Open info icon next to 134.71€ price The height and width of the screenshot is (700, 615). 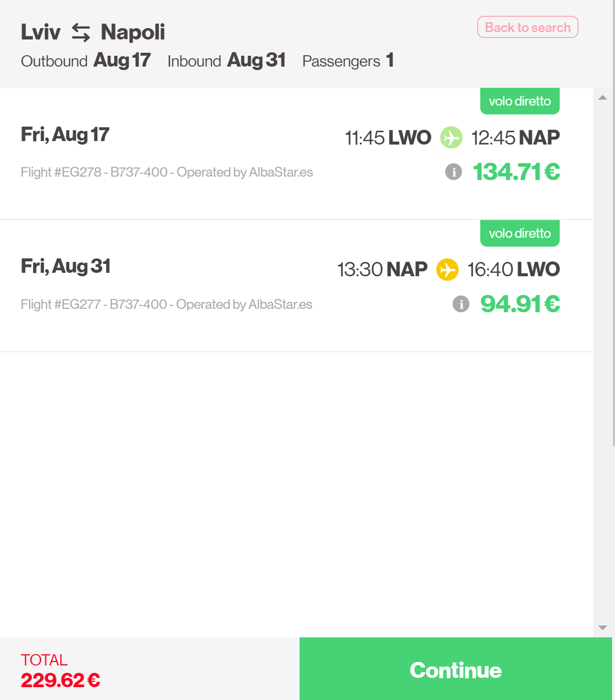point(454,172)
